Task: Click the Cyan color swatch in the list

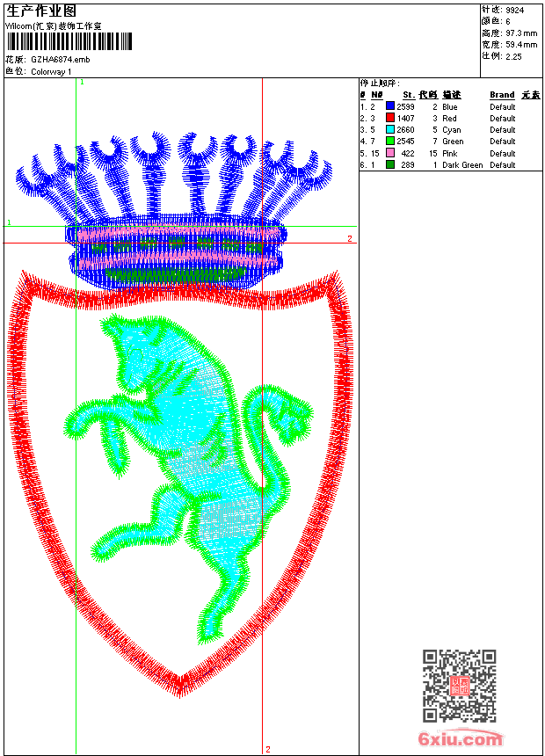Action: coord(390,129)
